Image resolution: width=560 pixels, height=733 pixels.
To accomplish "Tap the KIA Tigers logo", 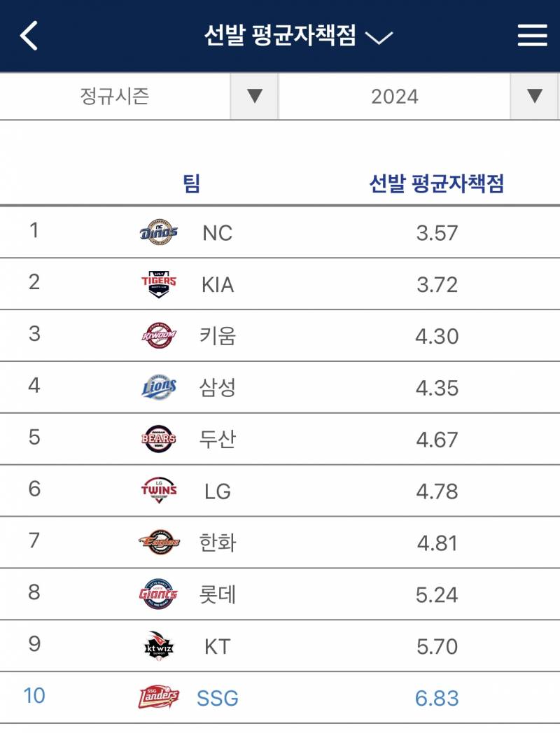I will click(x=159, y=284).
